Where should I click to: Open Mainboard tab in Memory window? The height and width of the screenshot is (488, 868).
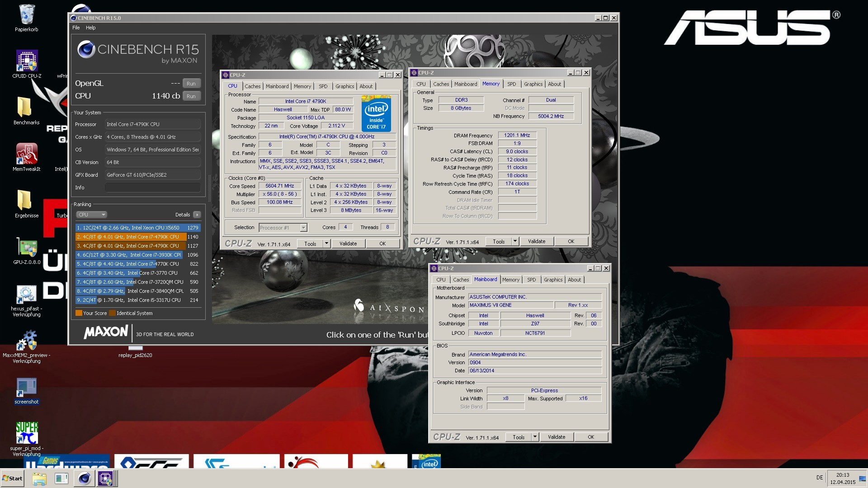[x=466, y=84]
